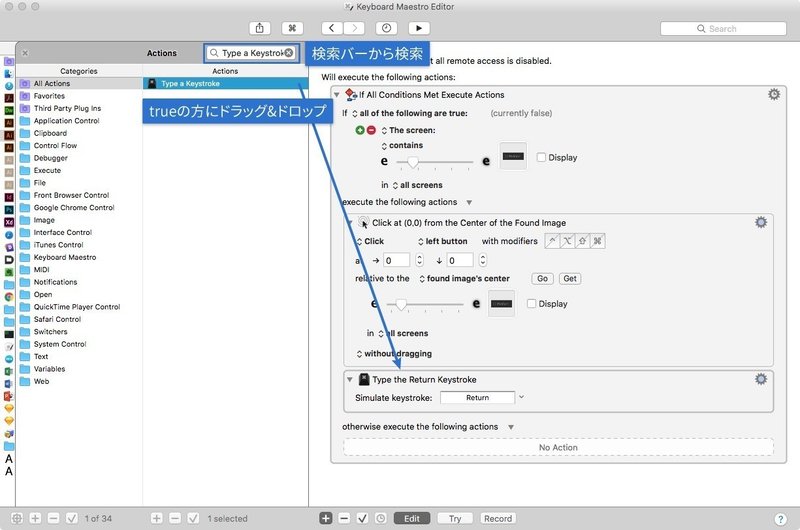Click the Record button
This screenshot has height=530, width=800.
coord(498,518)
